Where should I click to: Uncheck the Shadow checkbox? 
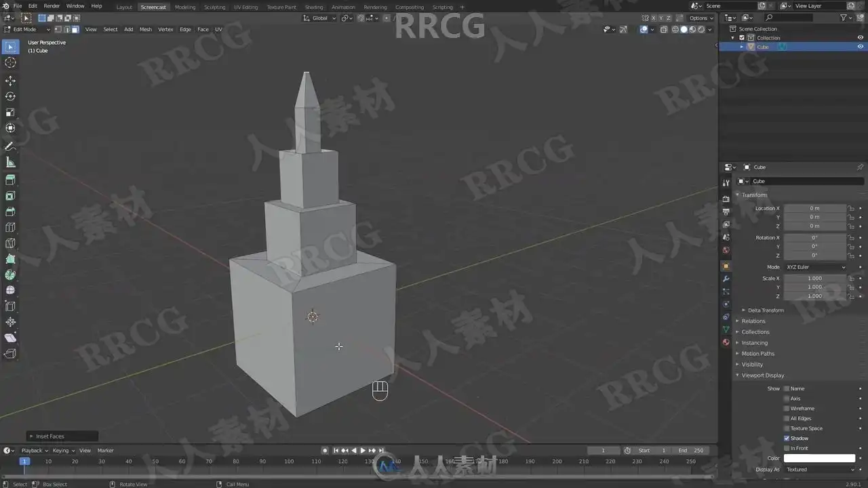pos(787,439)
